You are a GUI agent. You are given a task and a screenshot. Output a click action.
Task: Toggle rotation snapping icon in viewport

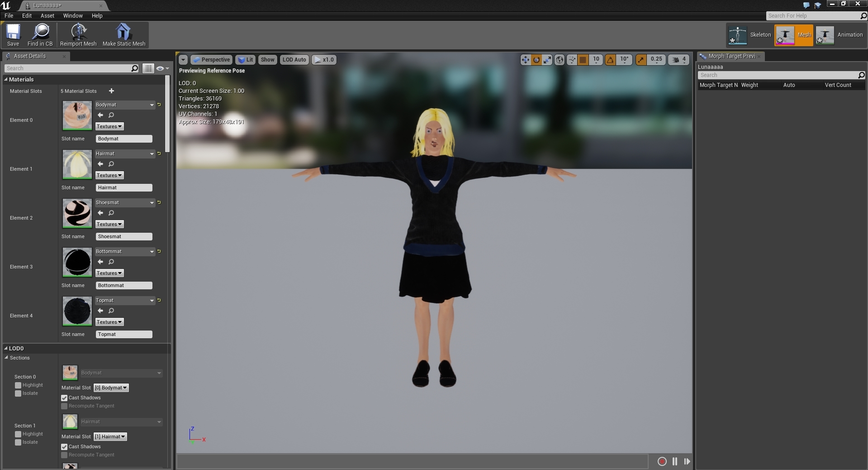point(610,60)
